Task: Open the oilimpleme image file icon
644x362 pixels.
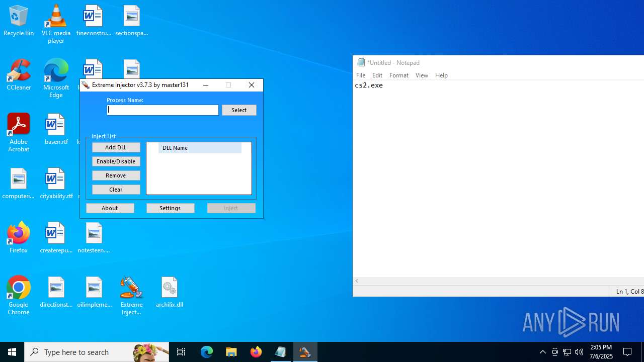Action: [x=94, y=292]
